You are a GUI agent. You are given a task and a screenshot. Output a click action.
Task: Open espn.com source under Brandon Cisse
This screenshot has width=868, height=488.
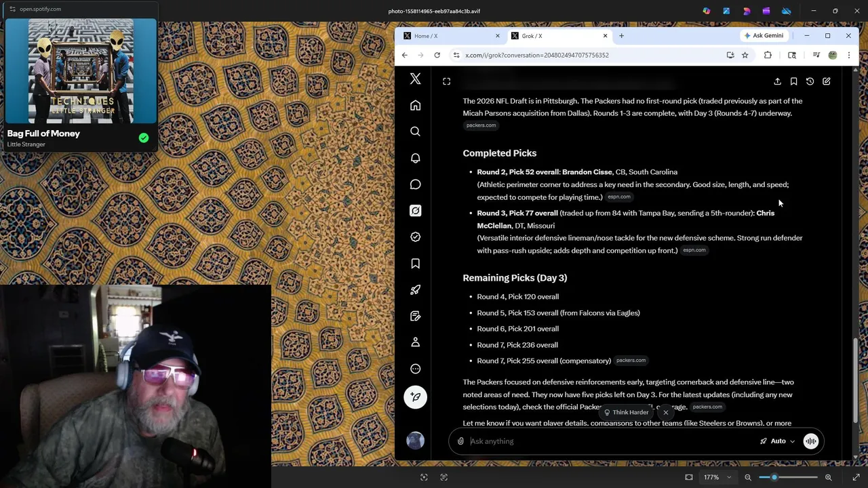click(x=618, y=197)
